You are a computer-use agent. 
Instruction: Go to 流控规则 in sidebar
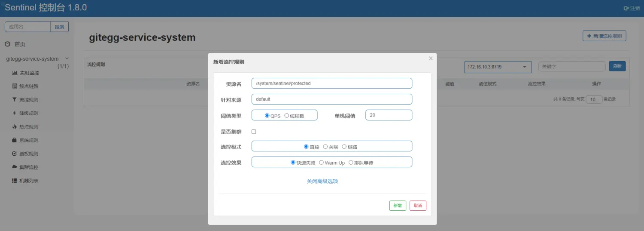[x=29, y=100]
